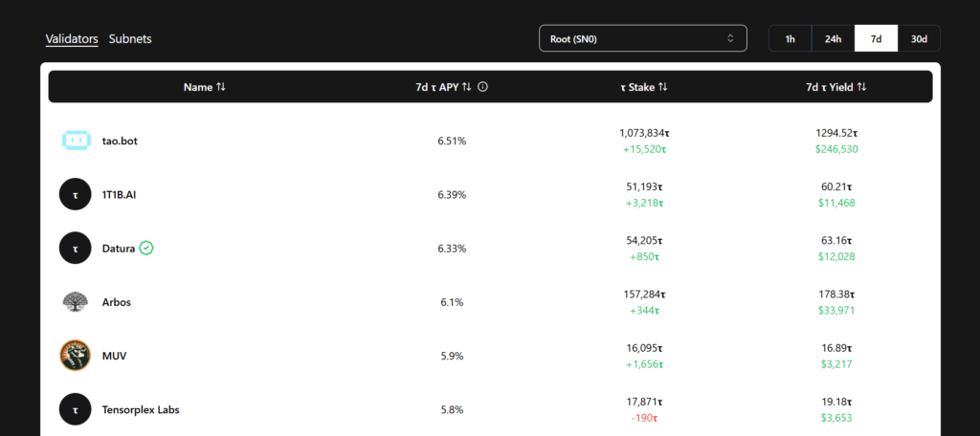Click the 178.38τ yield value
This screenshot has width=980, height=436.
tap(836, 294)
